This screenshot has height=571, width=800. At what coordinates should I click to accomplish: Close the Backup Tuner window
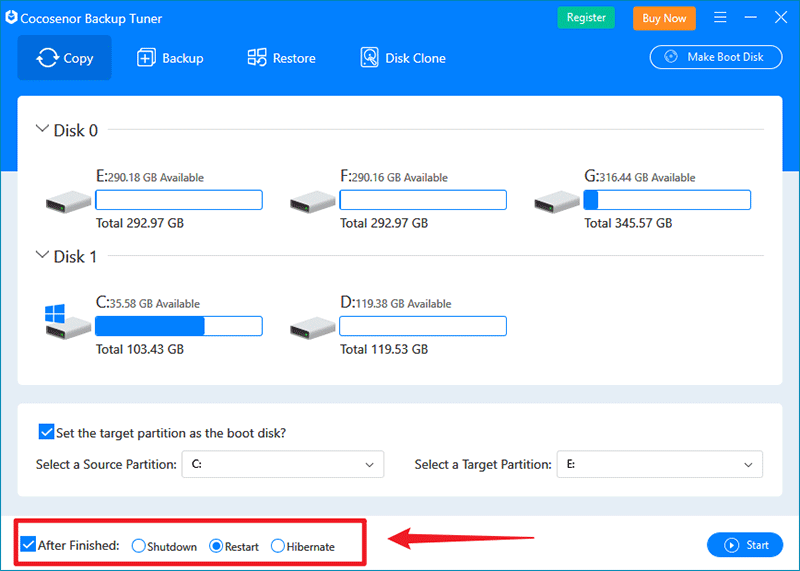pyautogui.click(x=781, y=18)
